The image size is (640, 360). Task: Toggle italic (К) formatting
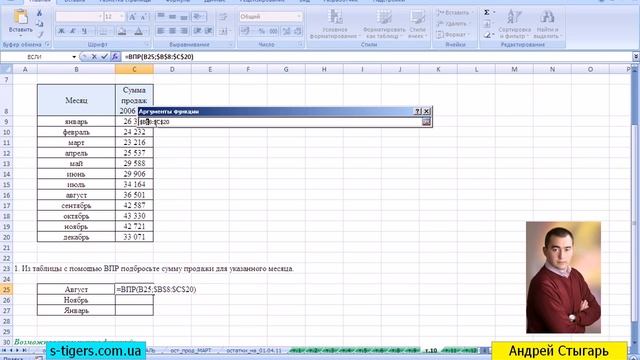[73, 31]
